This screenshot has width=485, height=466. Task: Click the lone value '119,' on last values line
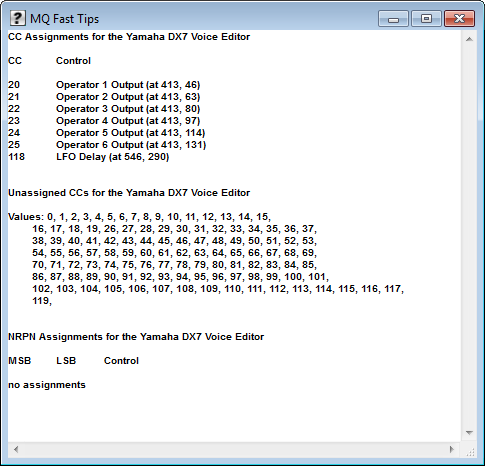coord(42,301)
